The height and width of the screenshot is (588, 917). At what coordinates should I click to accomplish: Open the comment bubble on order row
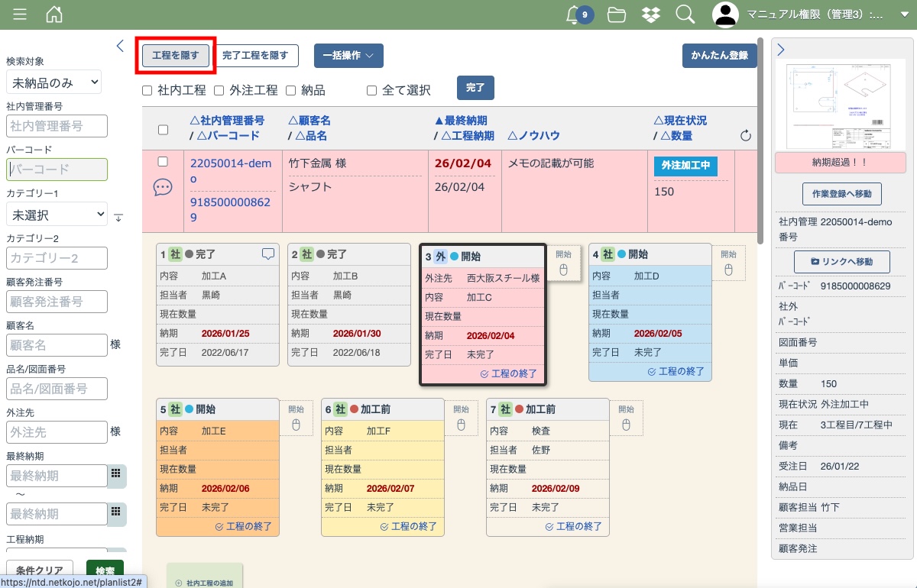pyautogui.click(x=163, y=188)
